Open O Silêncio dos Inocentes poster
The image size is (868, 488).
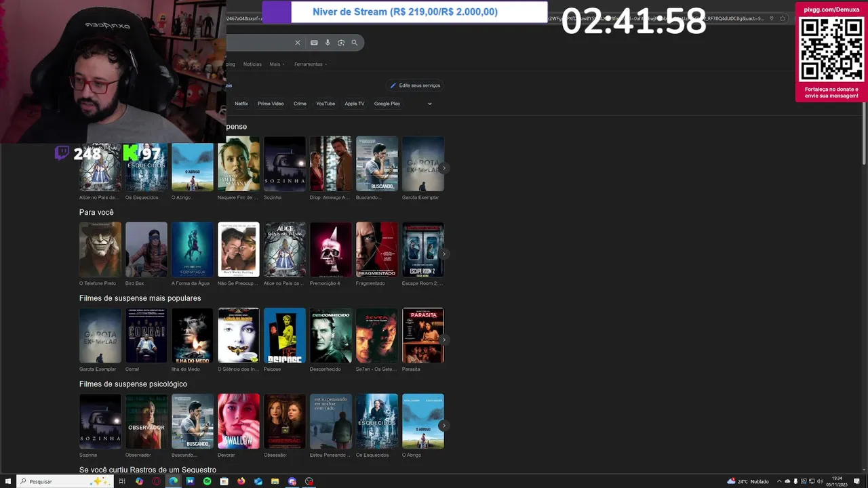pos(239,335)
